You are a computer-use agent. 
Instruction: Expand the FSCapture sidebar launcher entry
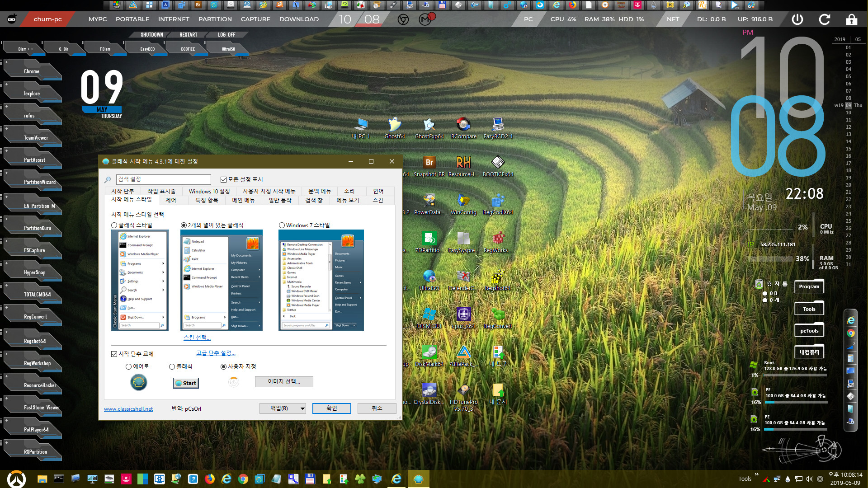click(x=6, y=241)
